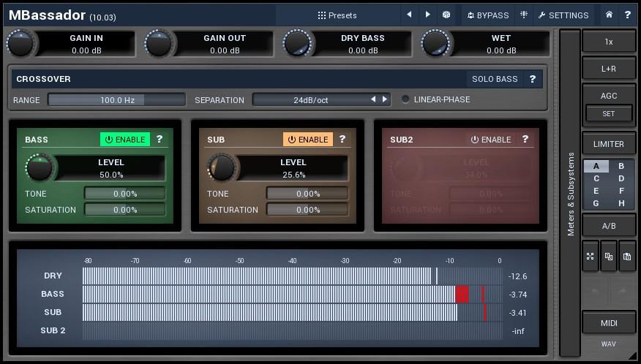
Task: Open the channel mode icon beside Bypass
Action: pyautogui.click(x=524, y=15)
